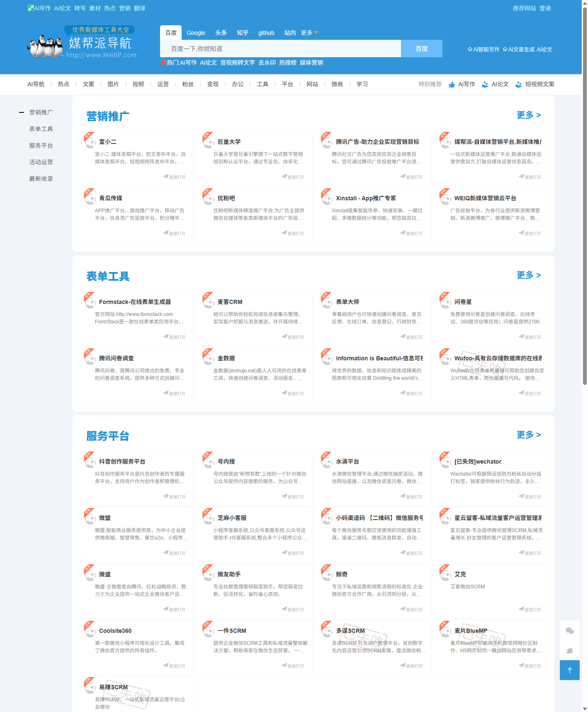Image resolution: width=588 pixels, height=712 pixels.
Task: Click the 翻译 link in top bar
Action: pos(140,8)
